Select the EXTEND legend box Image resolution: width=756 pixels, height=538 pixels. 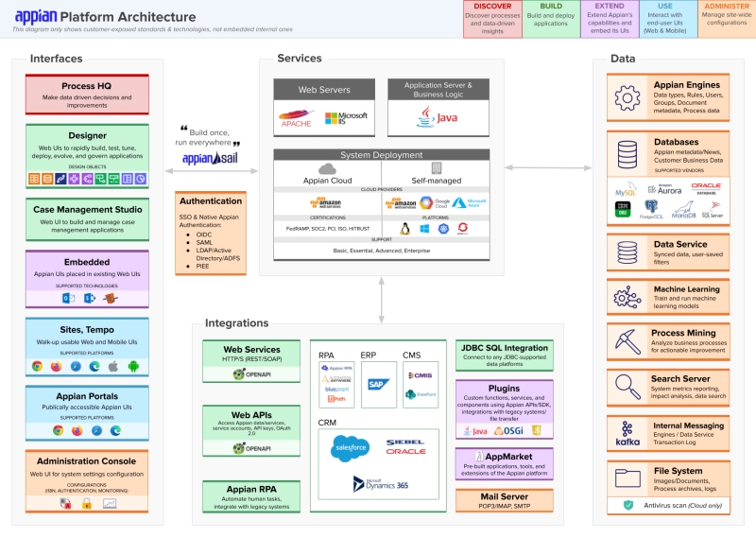[610, 19]
